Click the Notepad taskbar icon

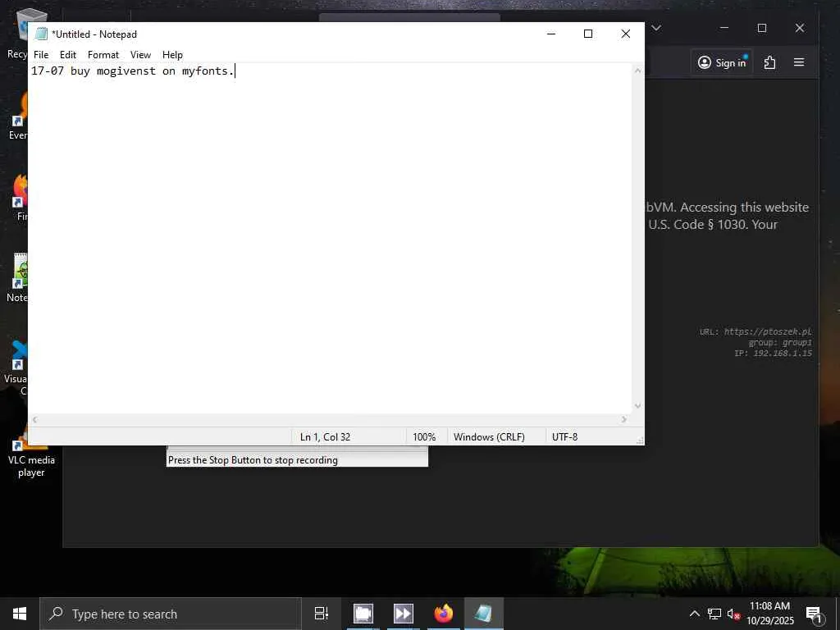pos(484,614)
